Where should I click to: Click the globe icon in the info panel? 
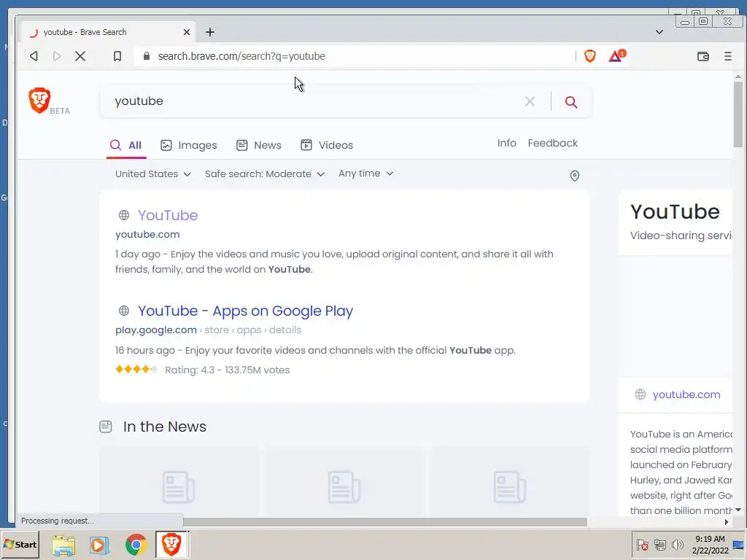[x=640, y=394]
